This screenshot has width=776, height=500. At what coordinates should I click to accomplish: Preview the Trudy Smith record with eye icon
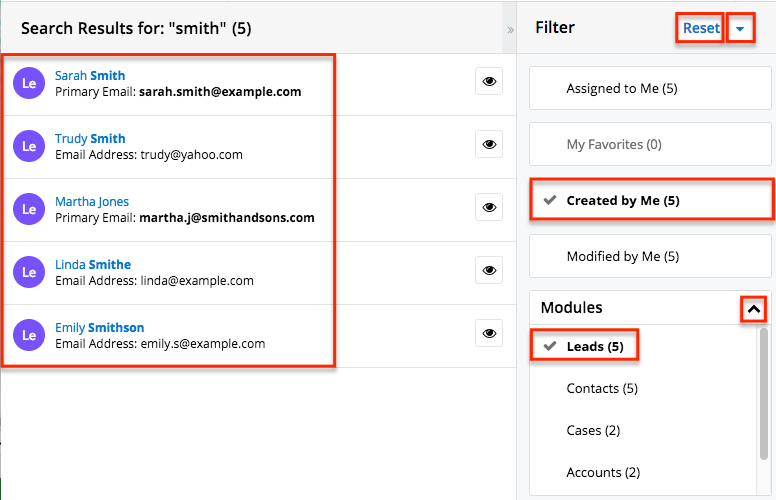pyautogui.click(x=488, y=145)
